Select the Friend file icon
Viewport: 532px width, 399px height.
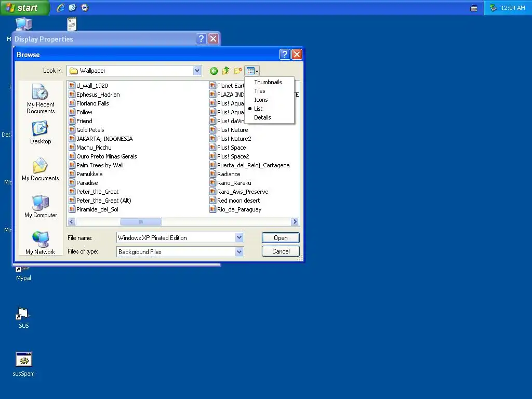[72, 121]
